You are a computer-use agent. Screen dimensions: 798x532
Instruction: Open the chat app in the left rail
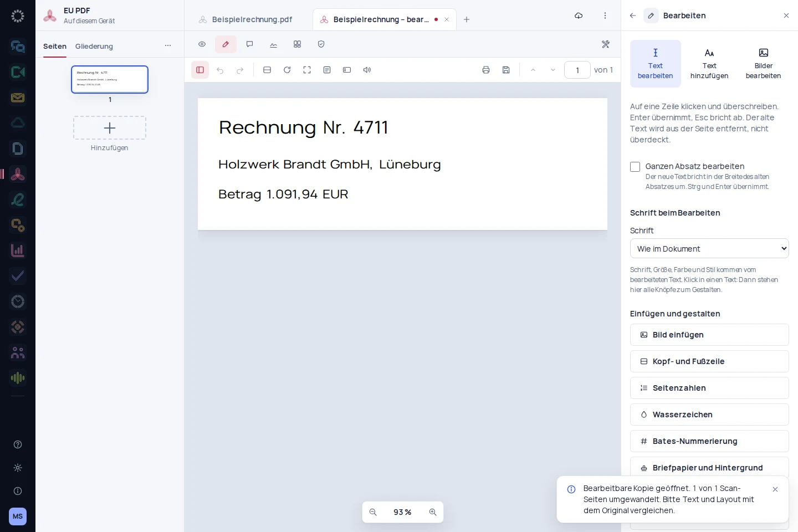pyautogui.click(x=18, y=46)
